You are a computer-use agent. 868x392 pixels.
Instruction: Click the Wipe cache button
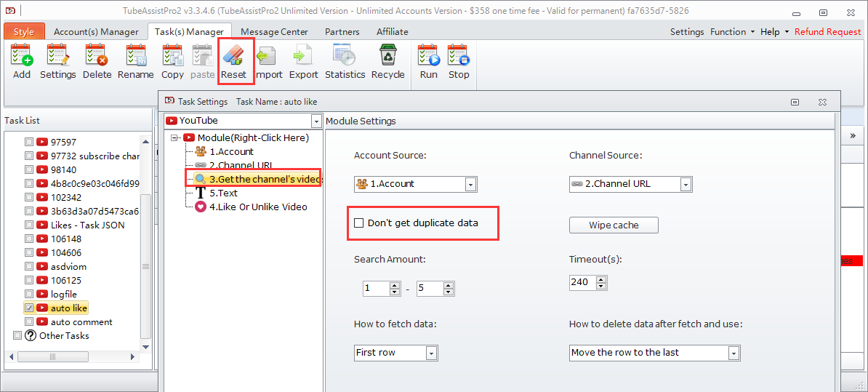(614, 225)
